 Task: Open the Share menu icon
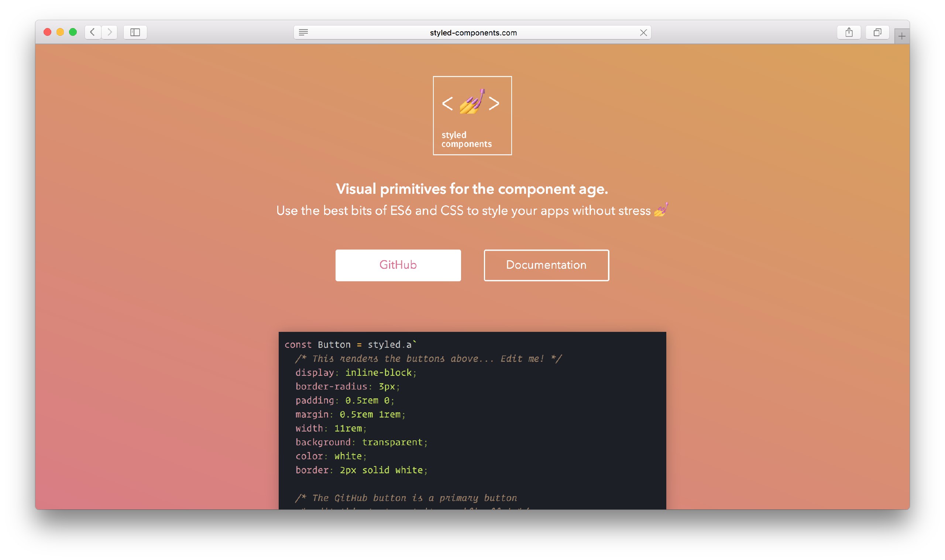tap(849, 32)
